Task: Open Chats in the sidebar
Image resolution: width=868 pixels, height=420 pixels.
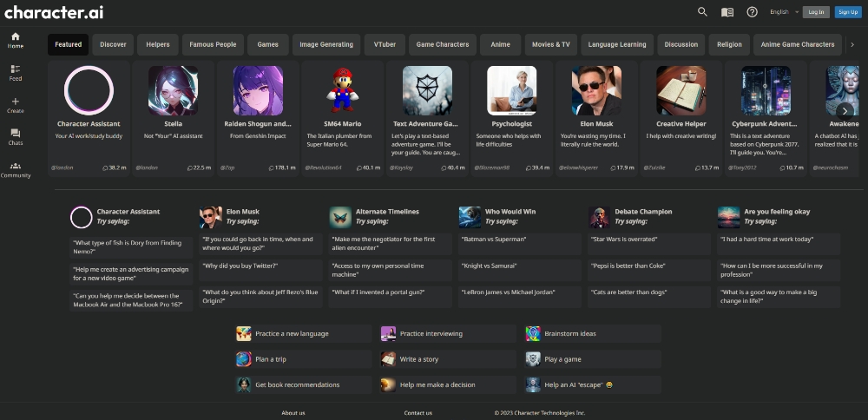Action: coord(16,137)
